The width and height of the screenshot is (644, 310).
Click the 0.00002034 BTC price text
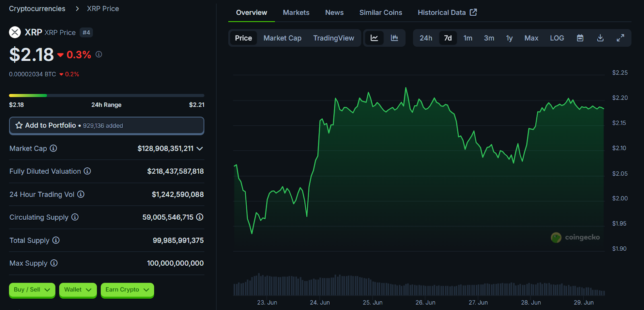(x=33, y=74)
